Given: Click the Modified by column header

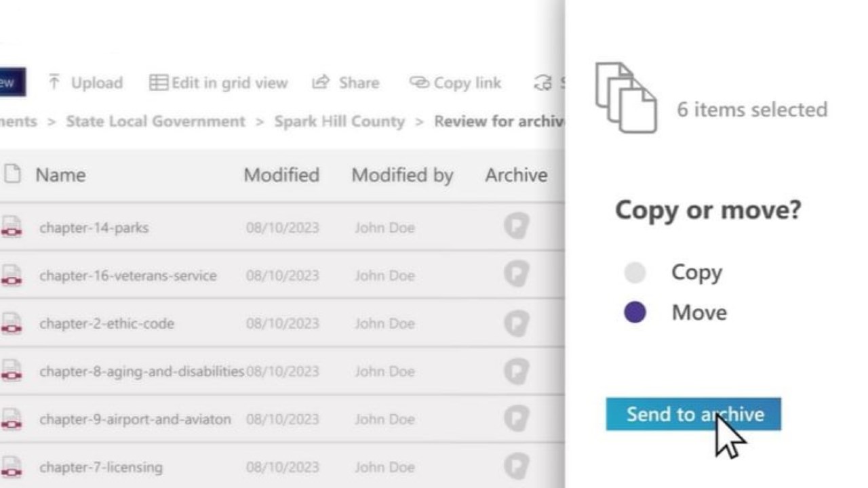Looking at the screenshot, I should point(402,175).
